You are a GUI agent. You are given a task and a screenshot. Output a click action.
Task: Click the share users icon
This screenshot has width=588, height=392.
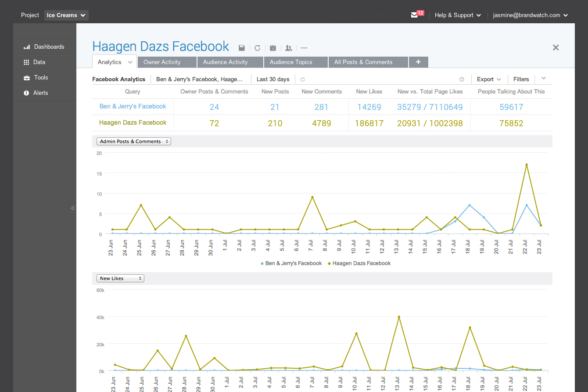288,48
